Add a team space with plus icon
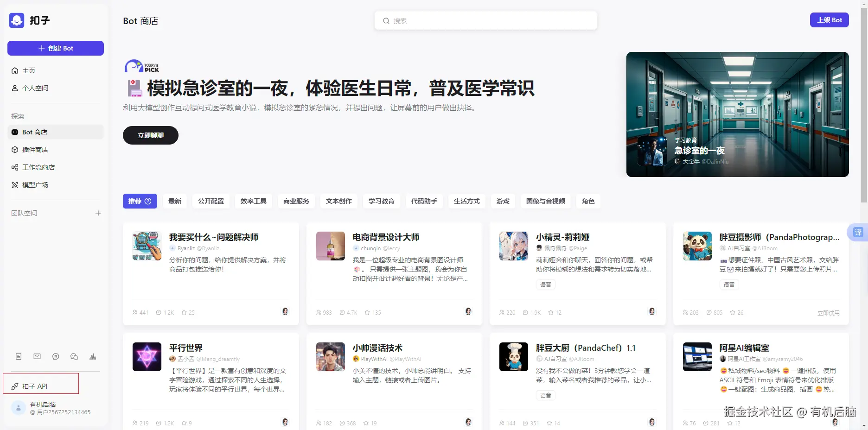Screen dimensions: 868x430 98,213
